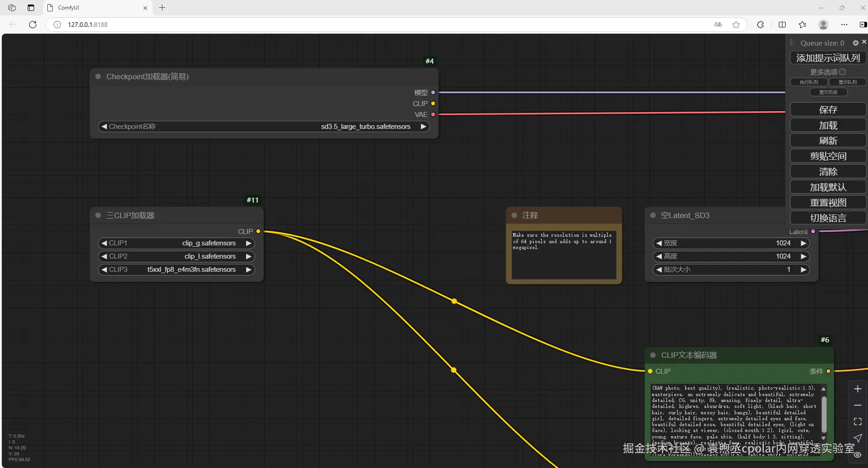Tick the 更多选项 checkbox
Image resolution: width=868 pixels, height=468 pixels.
pyautogui.click(x=843, y=72)
